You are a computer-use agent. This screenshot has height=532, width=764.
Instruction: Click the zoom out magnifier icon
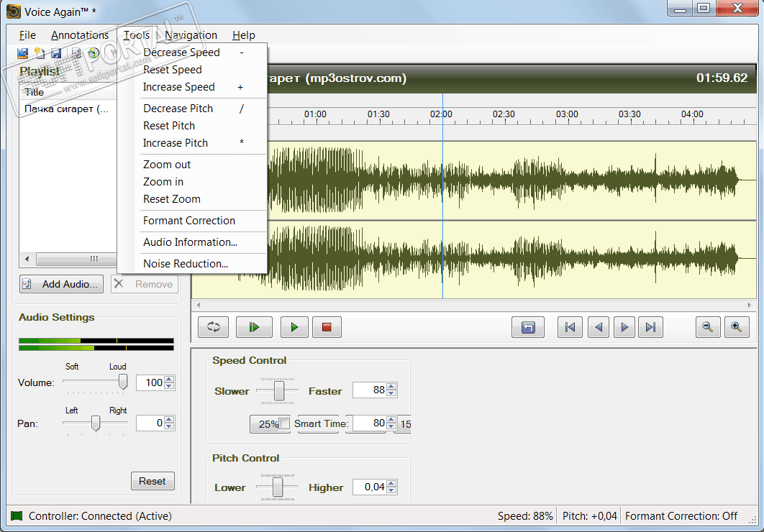click(708, 327)
